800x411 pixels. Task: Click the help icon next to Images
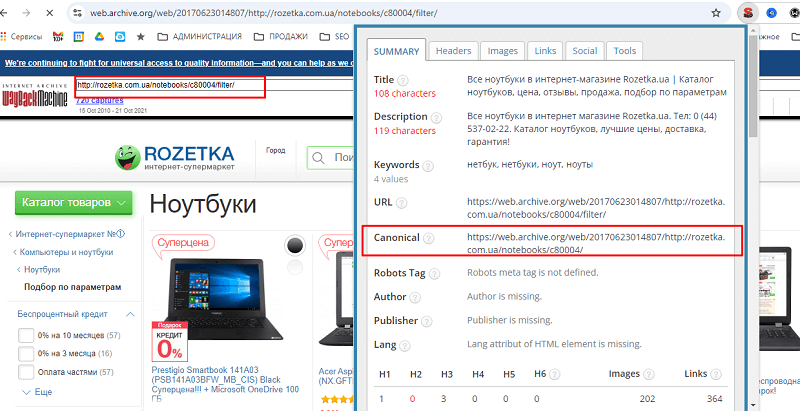point(648,375)
